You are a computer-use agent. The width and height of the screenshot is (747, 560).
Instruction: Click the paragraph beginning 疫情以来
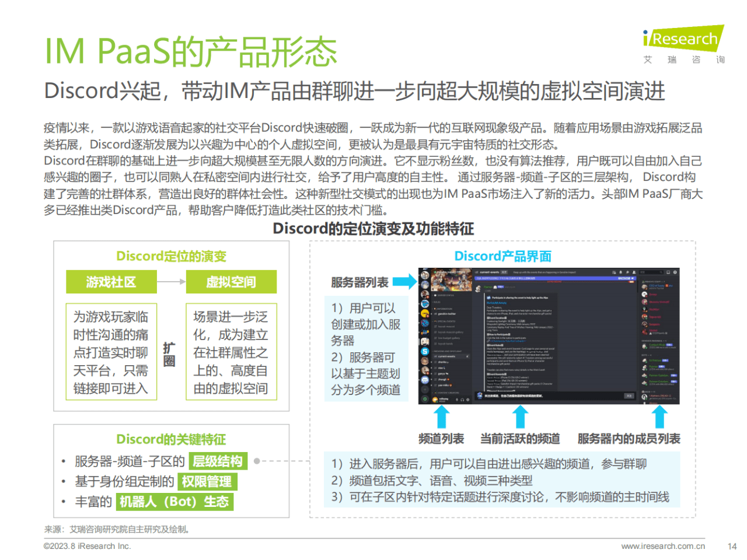click(x=373, y=136)
